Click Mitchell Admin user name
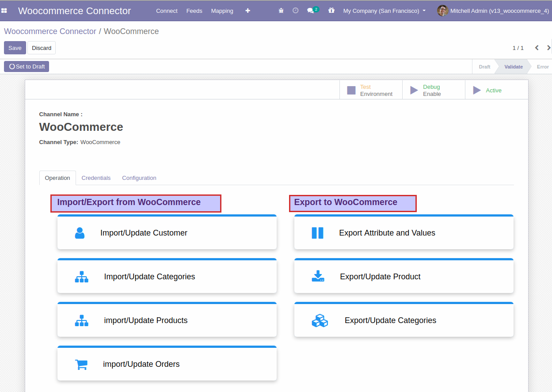Viewport: 552px width, 392px height. 499,11
